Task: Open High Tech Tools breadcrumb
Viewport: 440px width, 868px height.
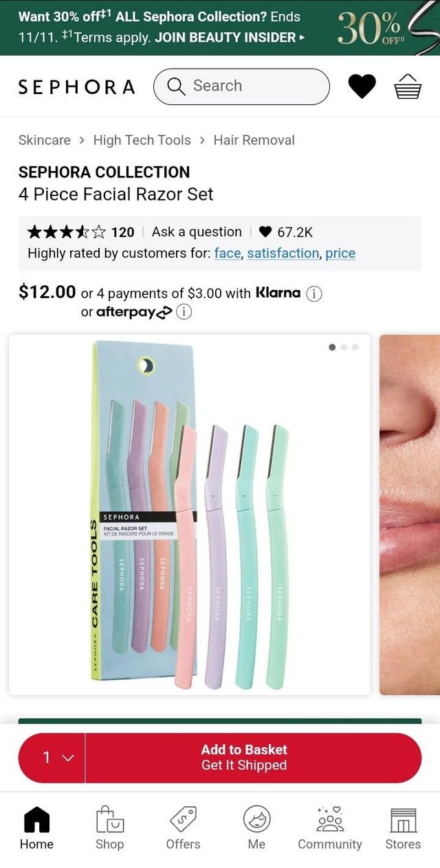Action: pos(142,140)
